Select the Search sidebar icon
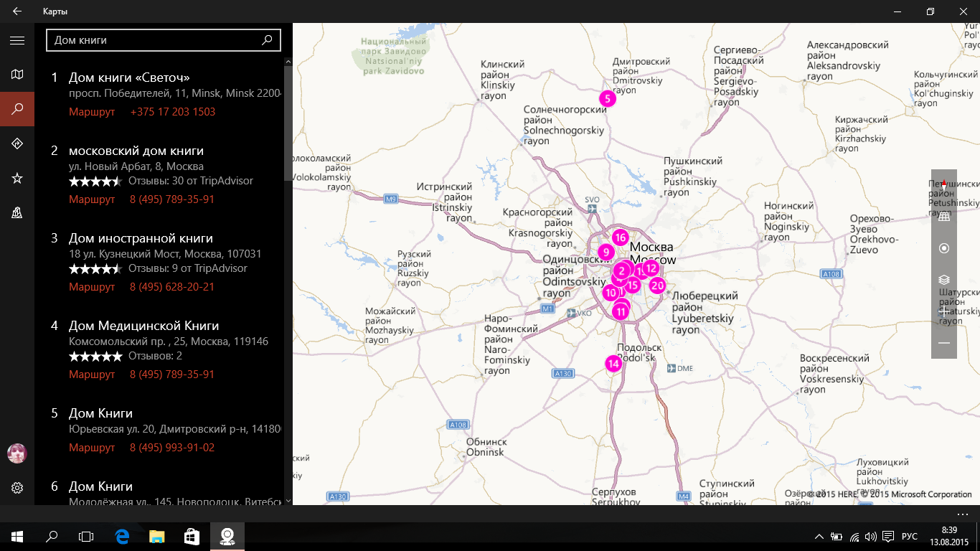Image resolution: width=980 pixels, height=551 pixels. [x=17, y=109]
